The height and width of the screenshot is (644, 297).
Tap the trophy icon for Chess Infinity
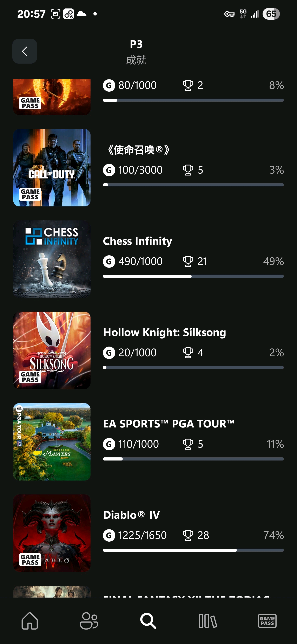click(188, 262)
